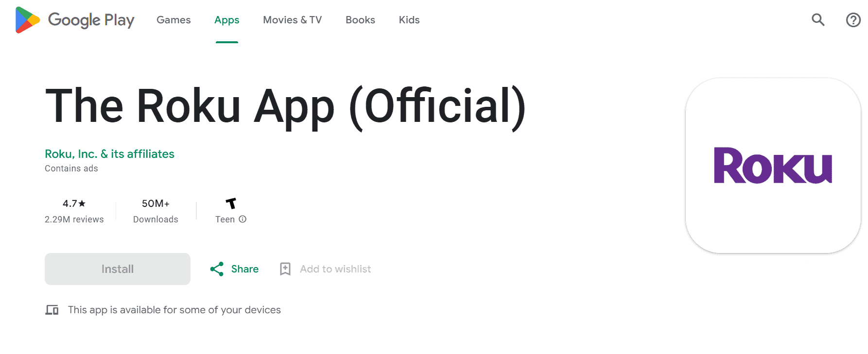
Task: Click Add to wishlist
Action: coord(335,269)
